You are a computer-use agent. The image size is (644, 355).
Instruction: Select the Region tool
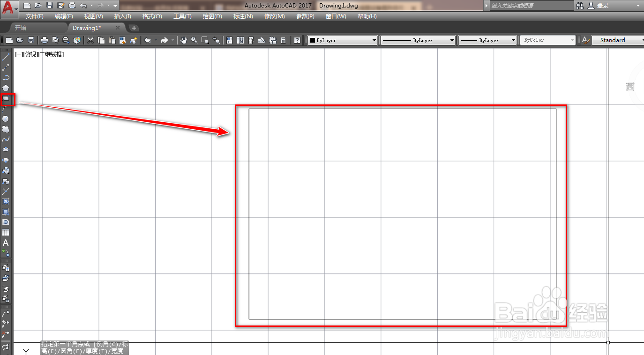(x=6, y=222)
